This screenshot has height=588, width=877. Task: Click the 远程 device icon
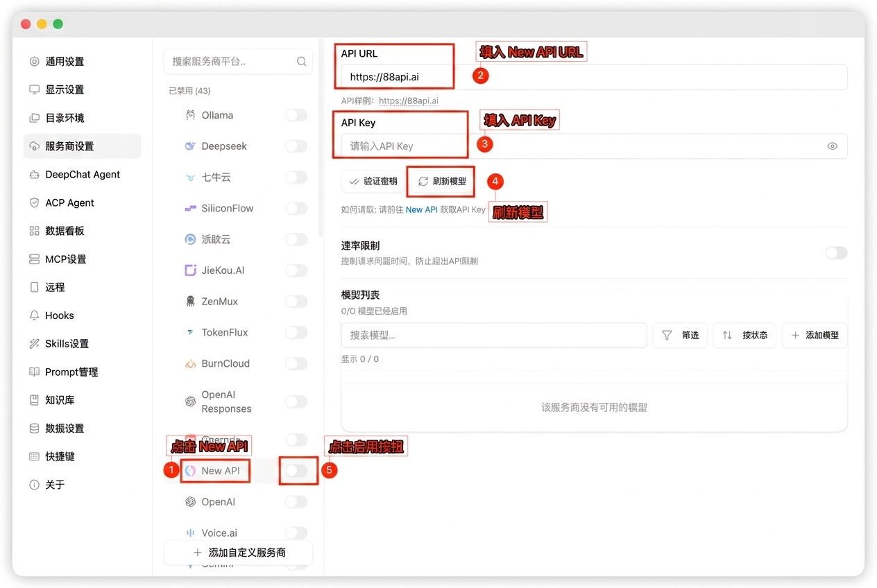coord(34,287)
